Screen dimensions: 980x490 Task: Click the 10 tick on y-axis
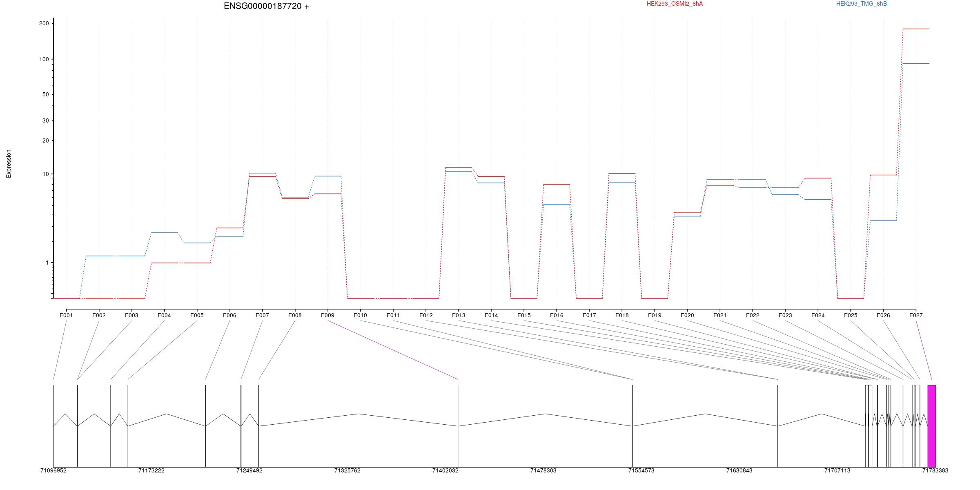[45, 174]
